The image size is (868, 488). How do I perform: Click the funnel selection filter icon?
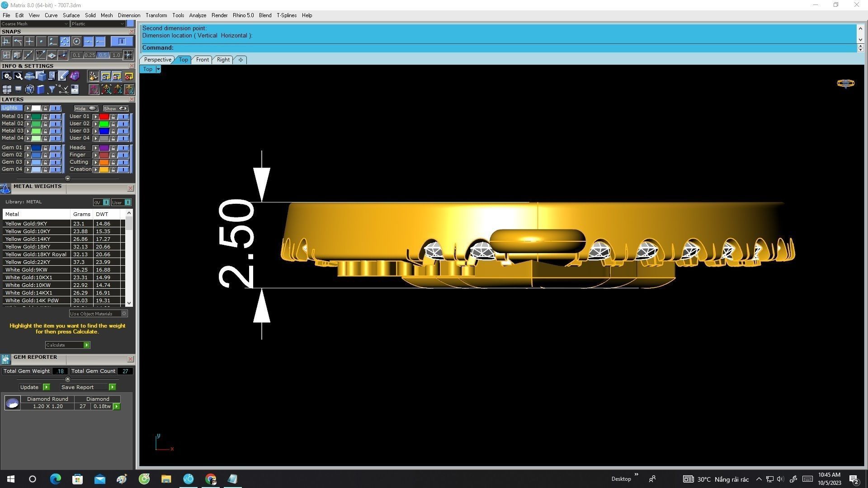point(52,89)
